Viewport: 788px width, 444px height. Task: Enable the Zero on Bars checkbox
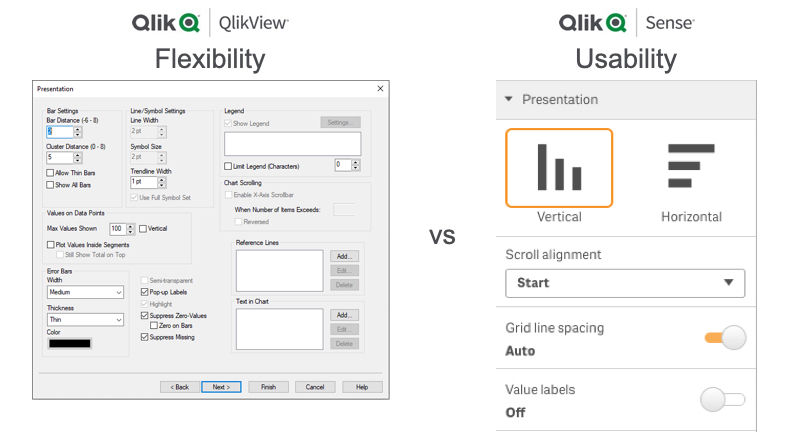(x=154, y=326)
